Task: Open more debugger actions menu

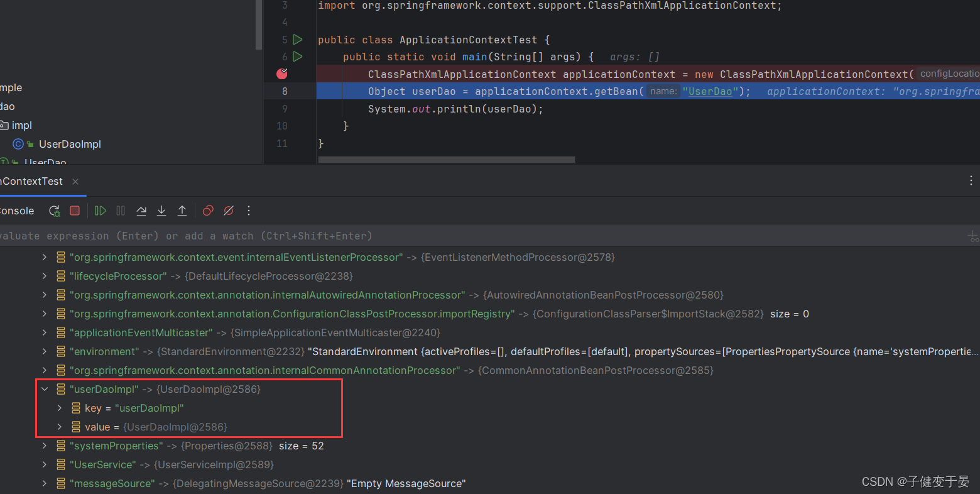Action: coord(249,211)
